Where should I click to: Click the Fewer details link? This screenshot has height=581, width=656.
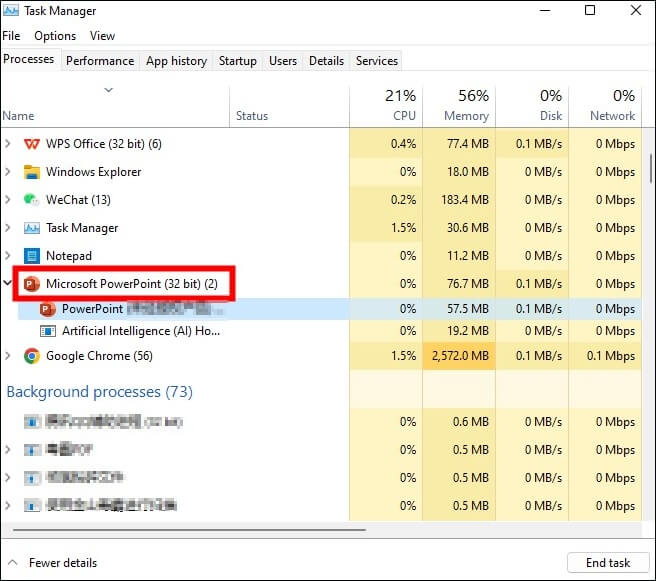click(x=63, y=563)
